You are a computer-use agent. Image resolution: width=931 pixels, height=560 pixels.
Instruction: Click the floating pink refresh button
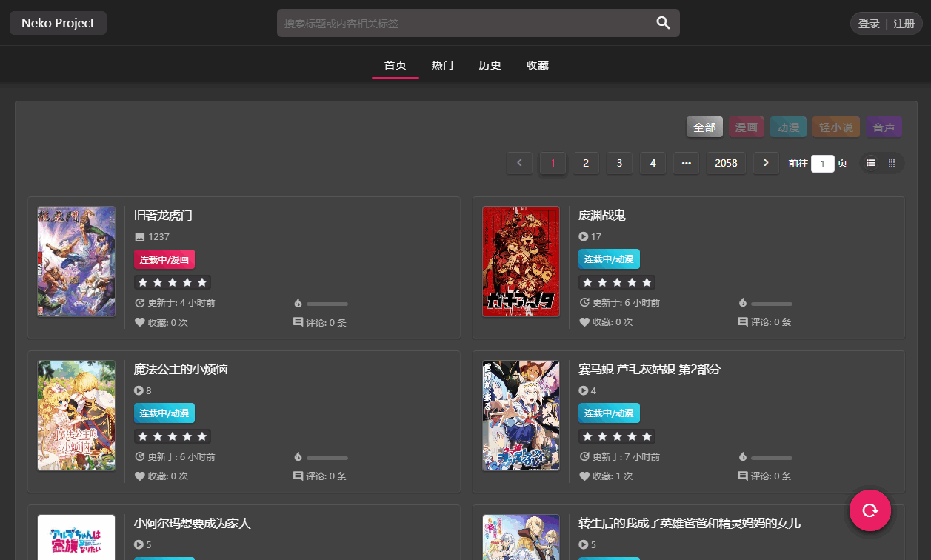[x=870, y=510]
